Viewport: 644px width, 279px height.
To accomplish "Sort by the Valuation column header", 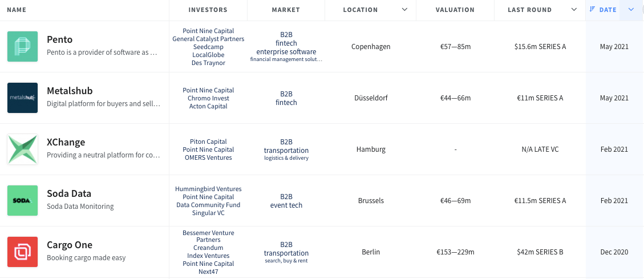I will [455, 10].
